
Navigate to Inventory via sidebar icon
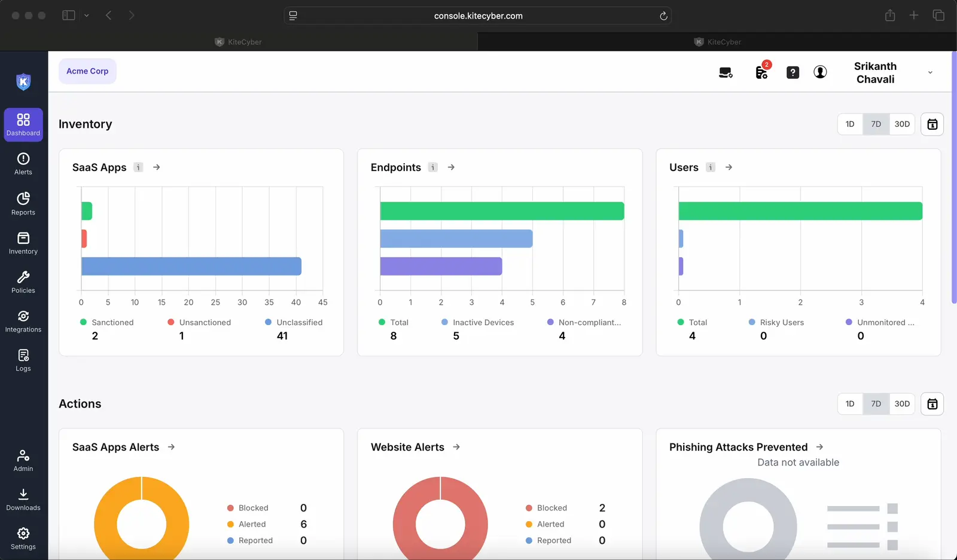pos(23,242)
